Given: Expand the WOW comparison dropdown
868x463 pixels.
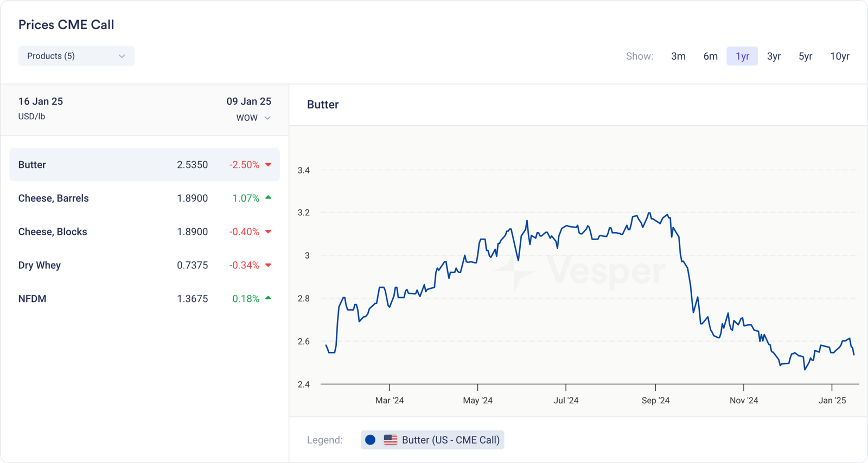Looking at the screenshot, I should [253, 118].
